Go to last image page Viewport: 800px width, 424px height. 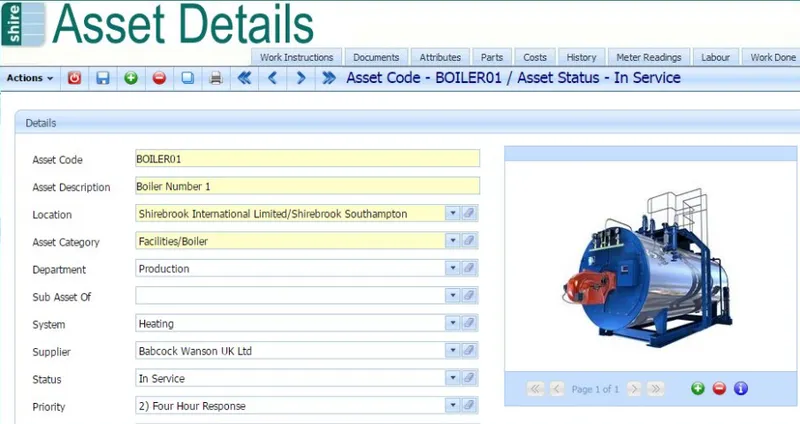tap(656, 389)
